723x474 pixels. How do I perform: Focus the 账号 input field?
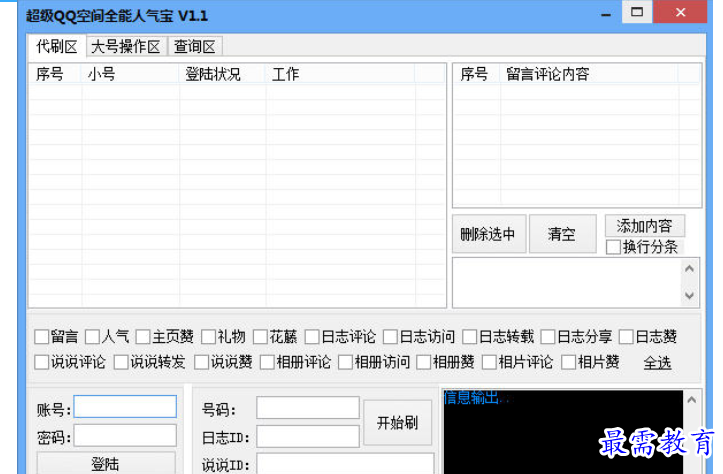coord(125,407)
